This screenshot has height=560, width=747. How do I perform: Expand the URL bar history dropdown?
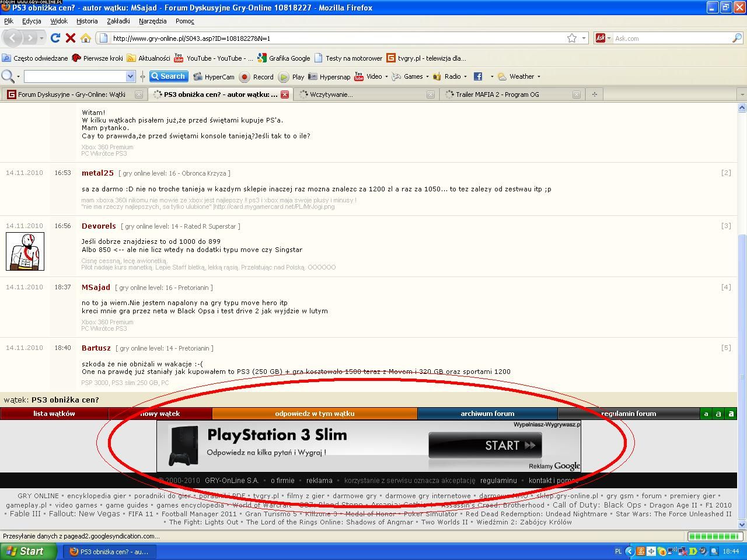pos(584,38)
